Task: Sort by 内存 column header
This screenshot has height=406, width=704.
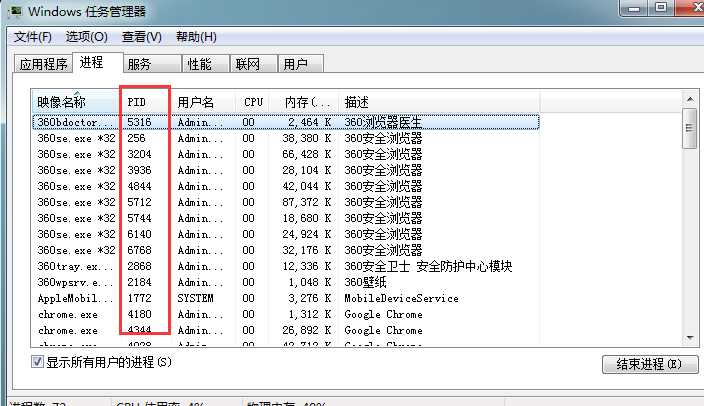Action: [x=304, y=102]
